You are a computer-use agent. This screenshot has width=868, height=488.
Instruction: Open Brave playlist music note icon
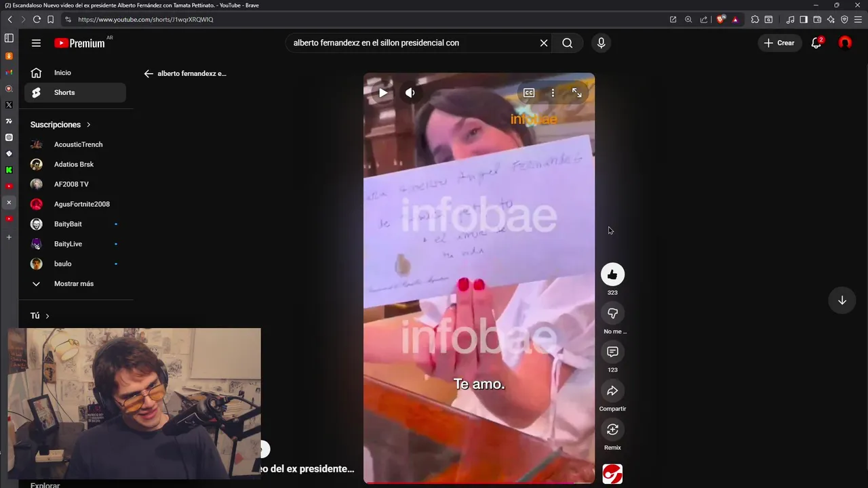tap(790, 20)
